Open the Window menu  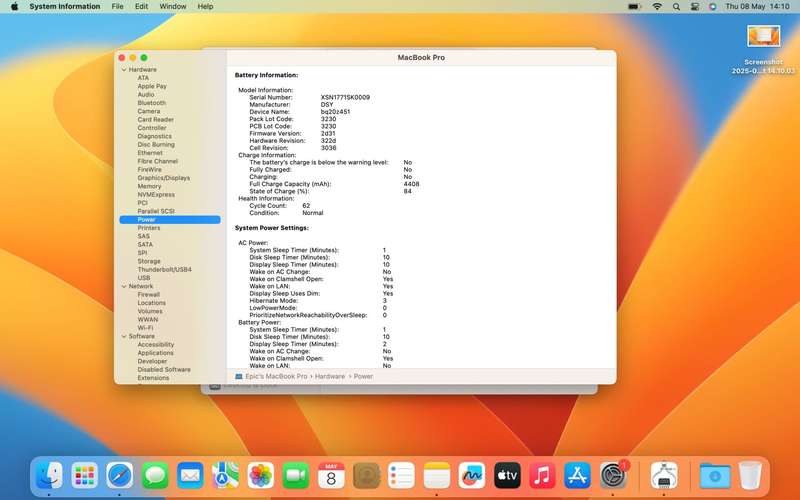pos(173,7)
